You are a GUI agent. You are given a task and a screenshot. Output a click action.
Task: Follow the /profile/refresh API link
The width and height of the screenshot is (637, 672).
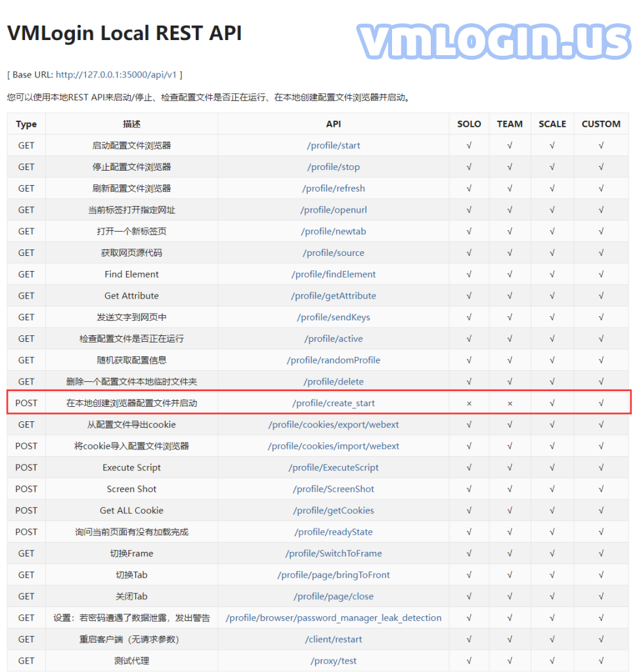tap(334, 188)
